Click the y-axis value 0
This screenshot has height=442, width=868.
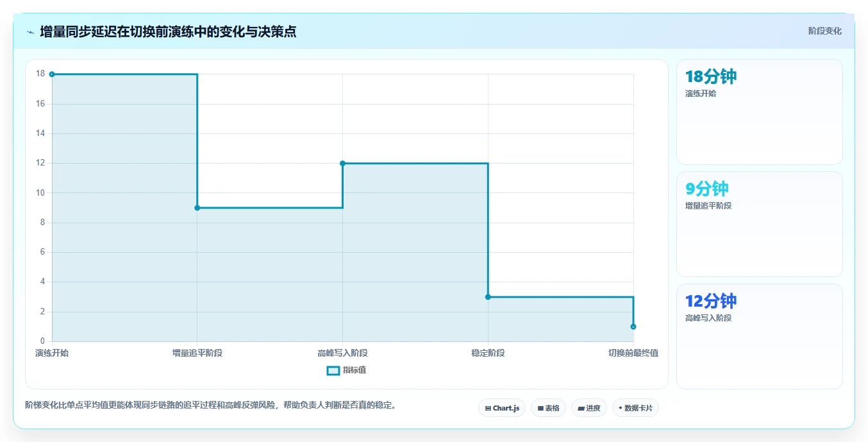pos(43,341)
